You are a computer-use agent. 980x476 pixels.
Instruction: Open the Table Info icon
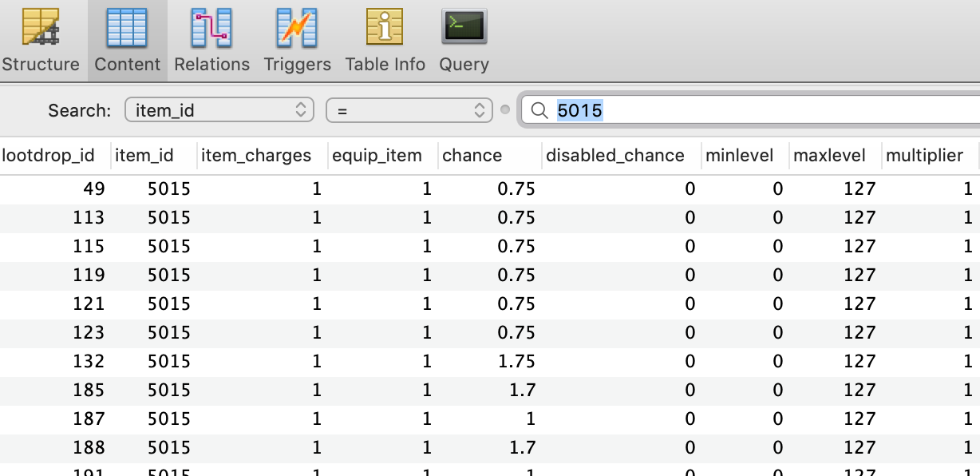(385, 29)
